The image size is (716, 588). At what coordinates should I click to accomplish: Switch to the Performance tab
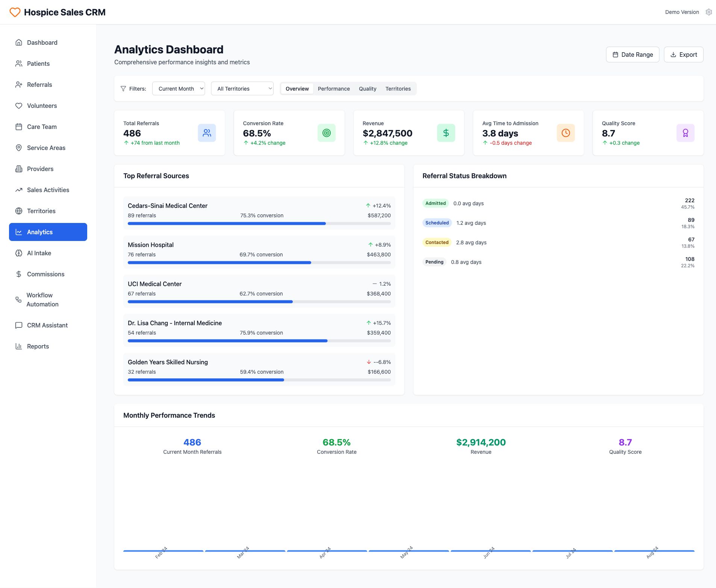(x=334, y=89)
